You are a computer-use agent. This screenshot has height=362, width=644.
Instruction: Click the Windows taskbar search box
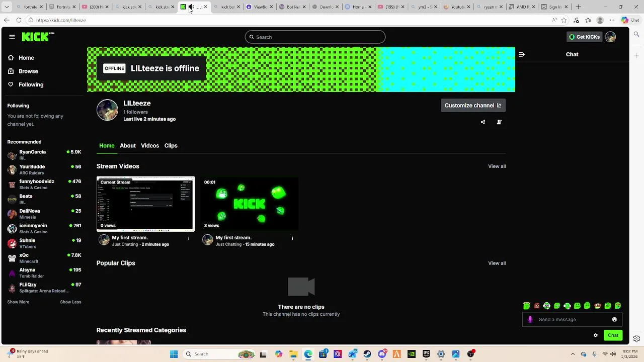(x=219, y=354)
